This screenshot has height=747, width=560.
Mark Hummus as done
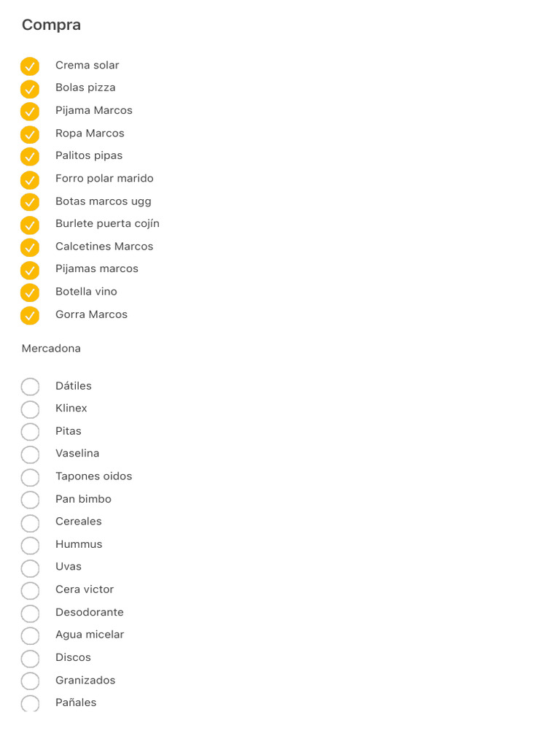point(30,545)
